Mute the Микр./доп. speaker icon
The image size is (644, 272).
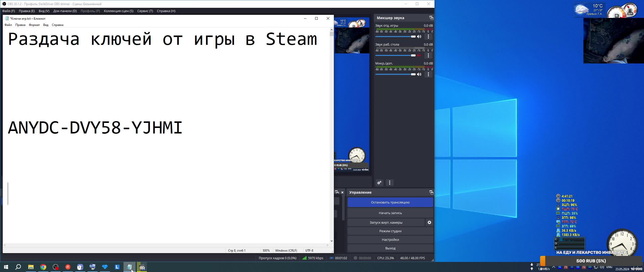(x=419, y=74)
